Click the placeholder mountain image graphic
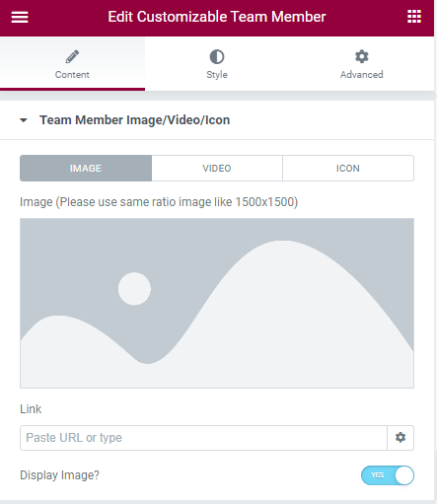437x504 pixels. coord(217,303)
